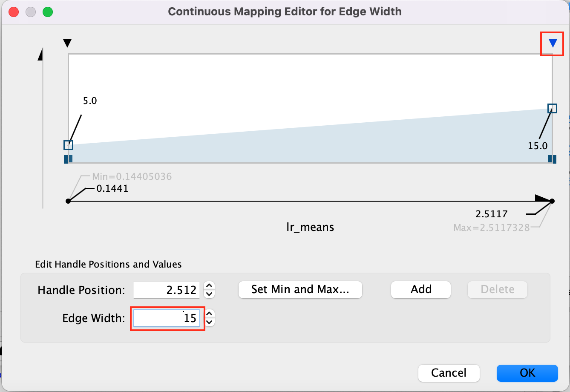Screen dimensions: 570x392
Task: Click the minimum point on lr_means axis
Action: tap(68, 201)
